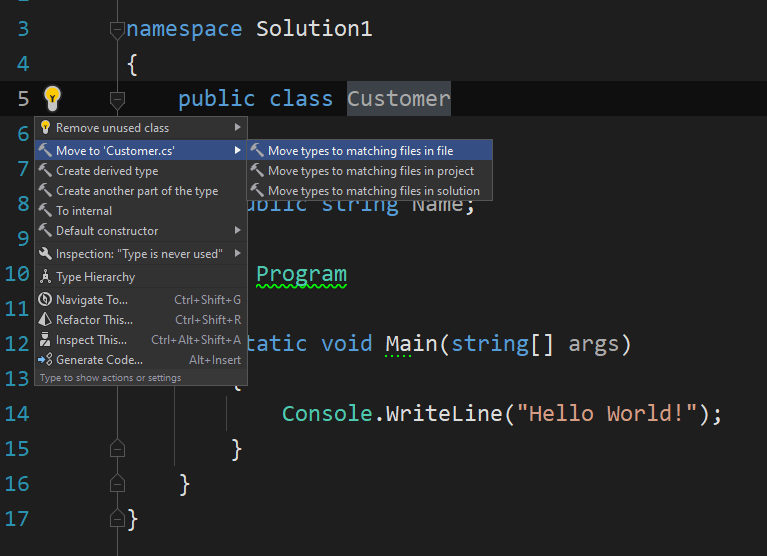
Task: Click hammer icon beside Create another part of the type
Action: (45, 190)
